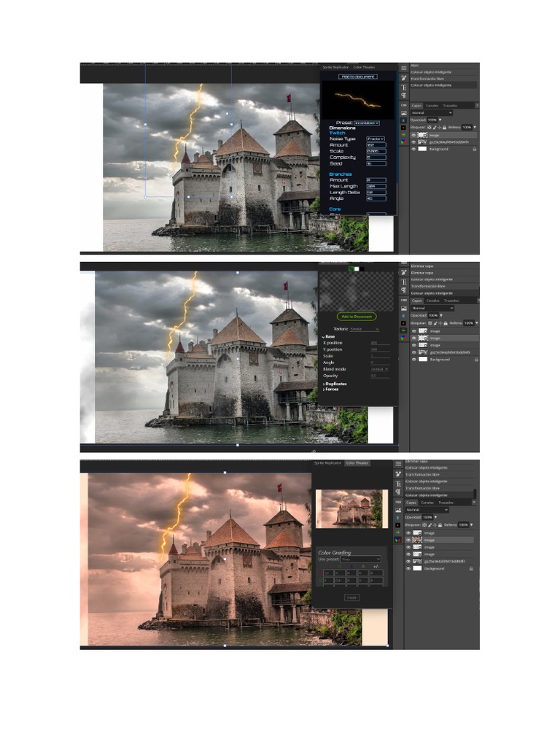
Task: Click RGB circles Color Theater icon, third screenshot
Action: pos(397,540)
